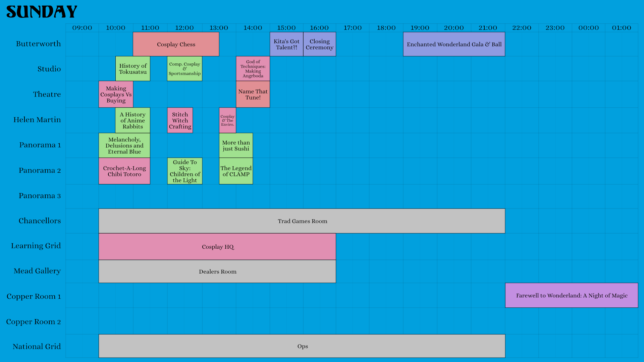Click the Theatre room label
This screenshot has height=362, width=644.
[x=47, y=94]
